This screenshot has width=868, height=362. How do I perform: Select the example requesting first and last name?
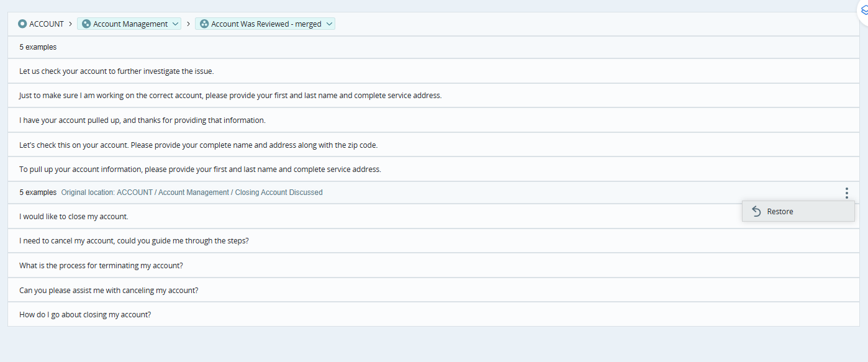pos(230,95)
